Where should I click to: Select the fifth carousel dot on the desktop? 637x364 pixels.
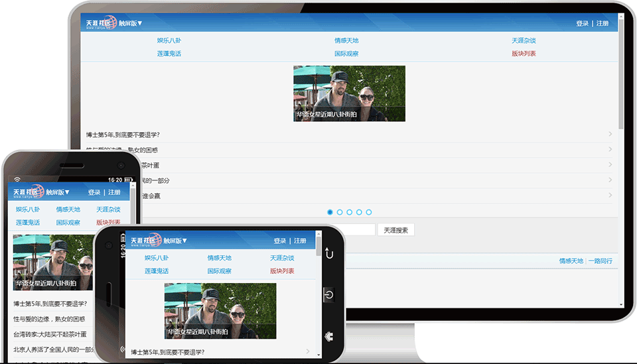(368, 212)
